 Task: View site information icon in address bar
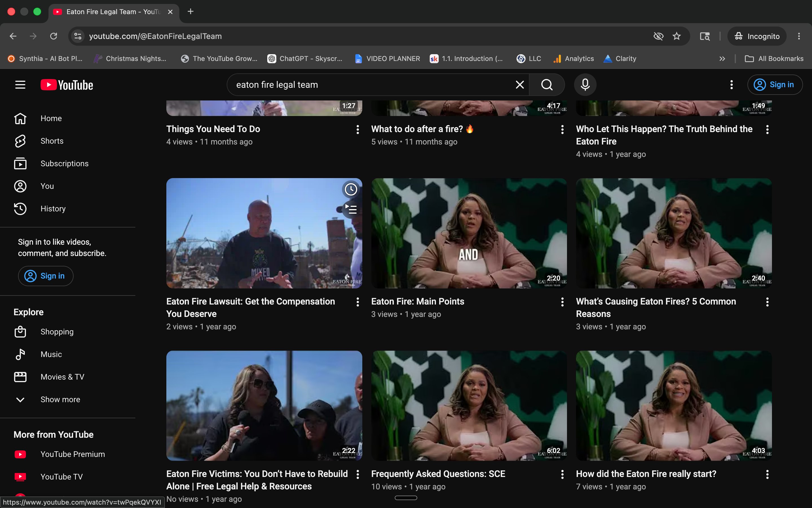tap(78, 36)
